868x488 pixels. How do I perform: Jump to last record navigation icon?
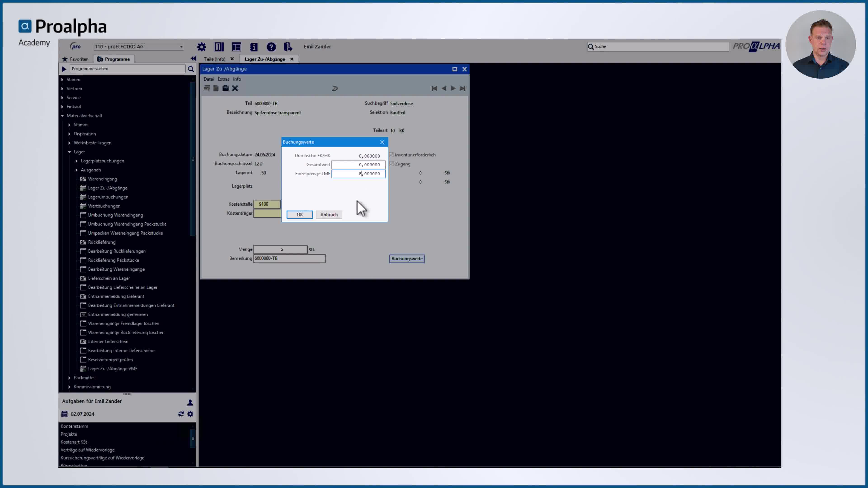pos(463,88)
